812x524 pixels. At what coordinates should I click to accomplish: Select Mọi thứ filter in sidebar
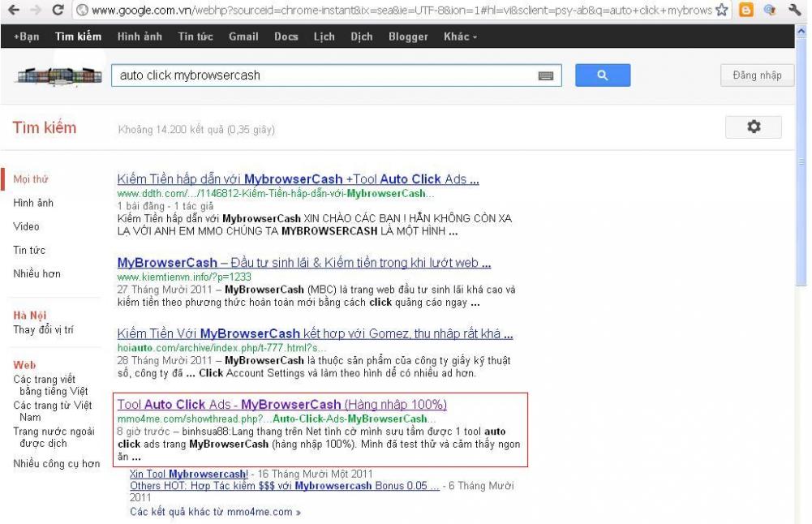[x=31, y=179]
